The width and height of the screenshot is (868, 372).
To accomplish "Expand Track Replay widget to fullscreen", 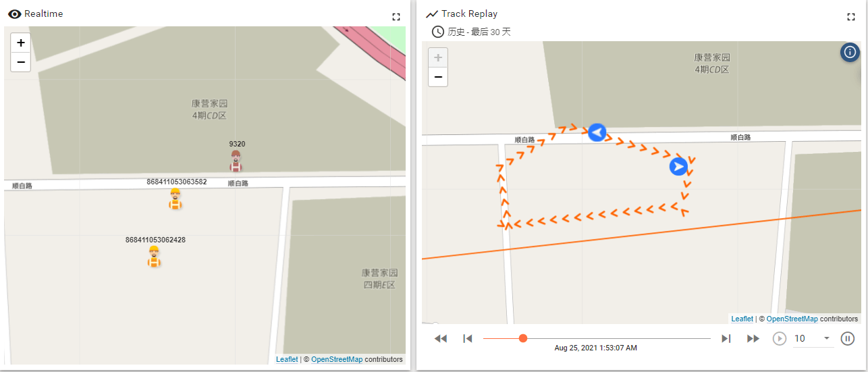I will (851, 17).
